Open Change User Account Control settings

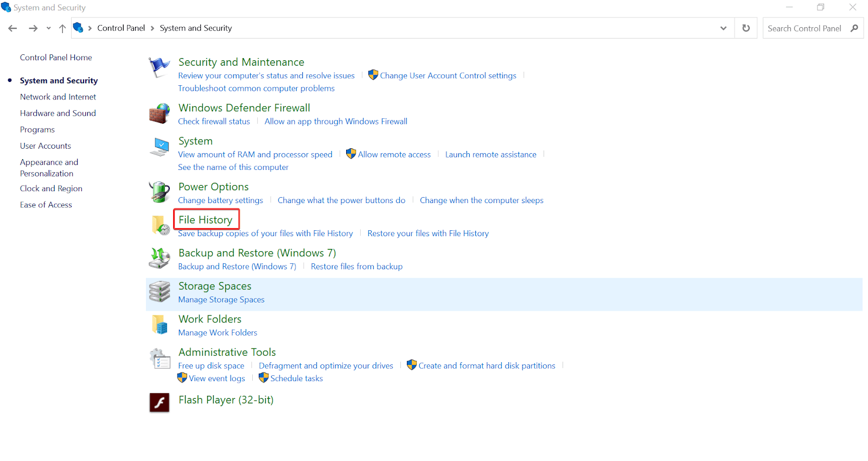[x=448, y=76]
